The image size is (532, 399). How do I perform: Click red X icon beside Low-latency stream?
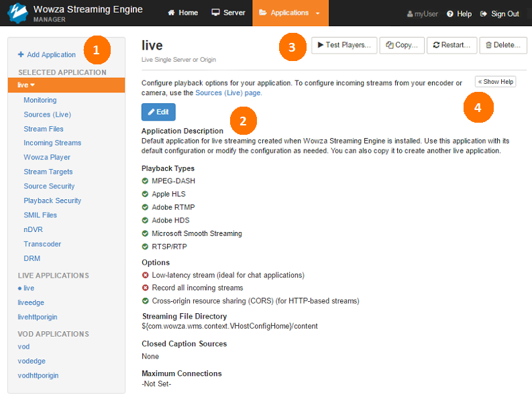145,275
